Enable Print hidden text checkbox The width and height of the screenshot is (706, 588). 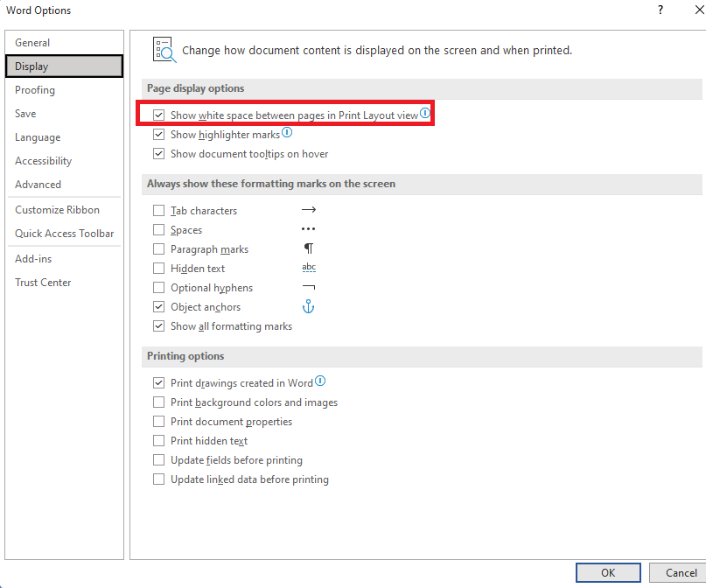click(158, 441)
